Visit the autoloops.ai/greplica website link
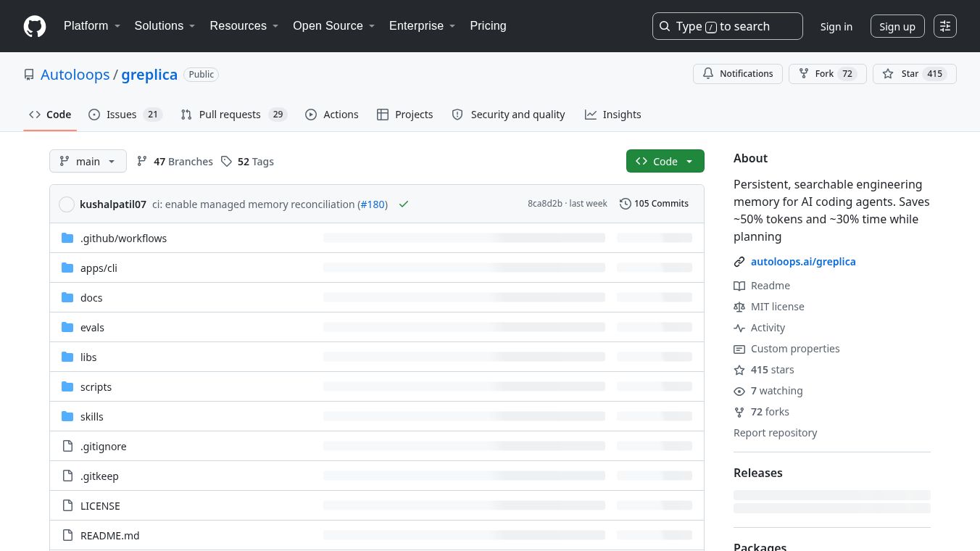This screenshot has height=551, width=980. tap(803, 262)
